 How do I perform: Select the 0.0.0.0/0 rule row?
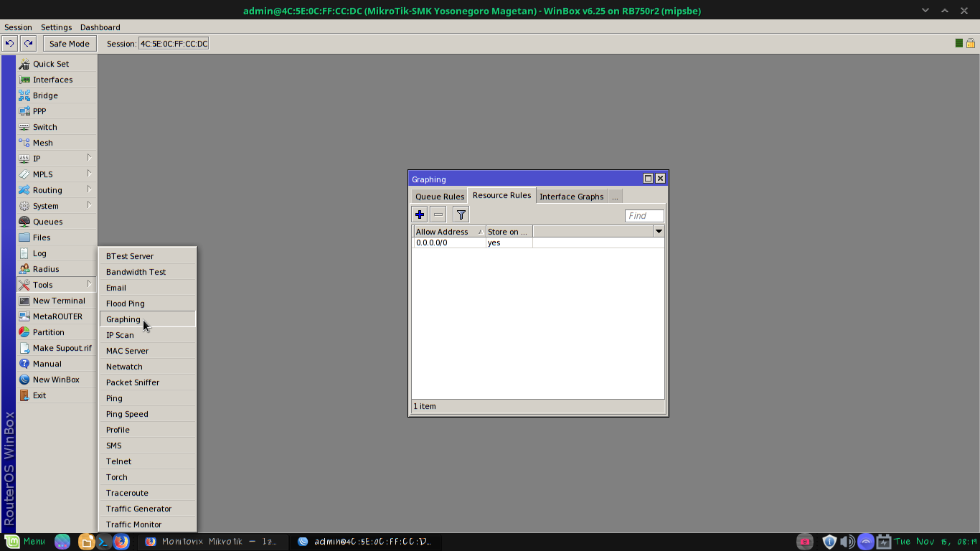538,242
